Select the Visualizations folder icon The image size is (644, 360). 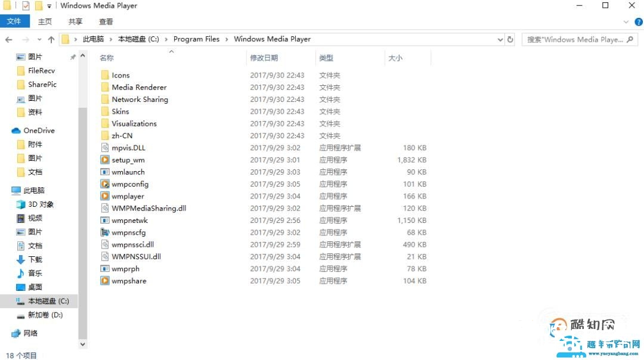click(105, 123)
